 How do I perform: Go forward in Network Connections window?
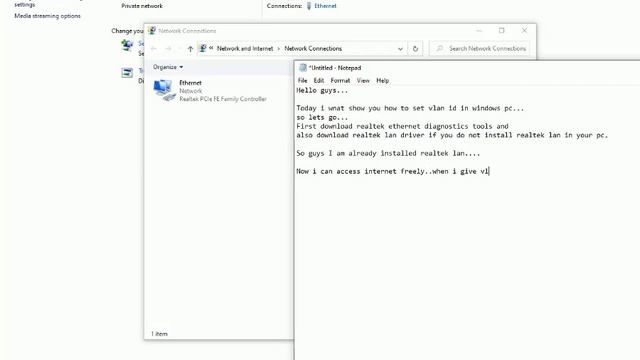point(168,49)
